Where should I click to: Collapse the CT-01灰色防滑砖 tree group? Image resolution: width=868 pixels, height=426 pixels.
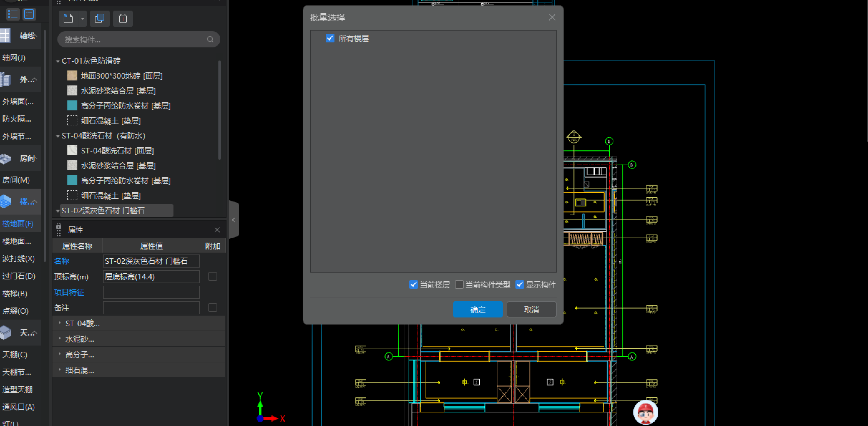(x=58, y=61)
